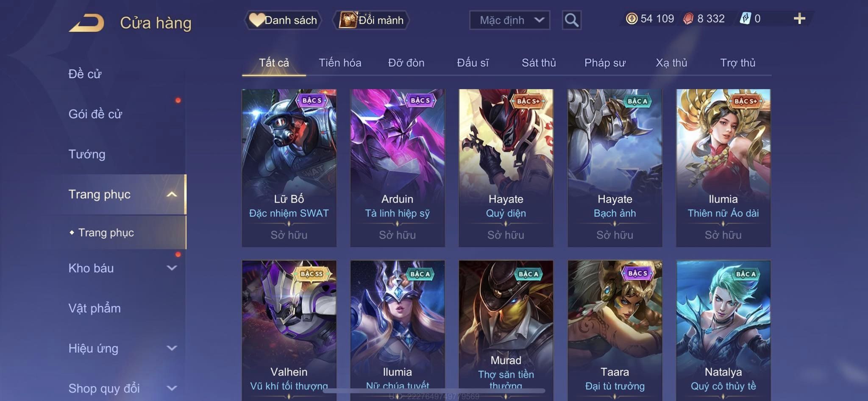The height and width of the screenshot is (401, 868).
Task: Open the Đổi mảnh fragment exchange button
Action: [x=371, y=20]
